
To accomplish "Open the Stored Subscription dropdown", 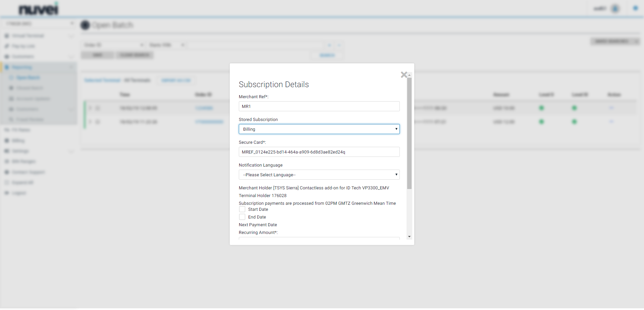I will [x=319, y=129].
